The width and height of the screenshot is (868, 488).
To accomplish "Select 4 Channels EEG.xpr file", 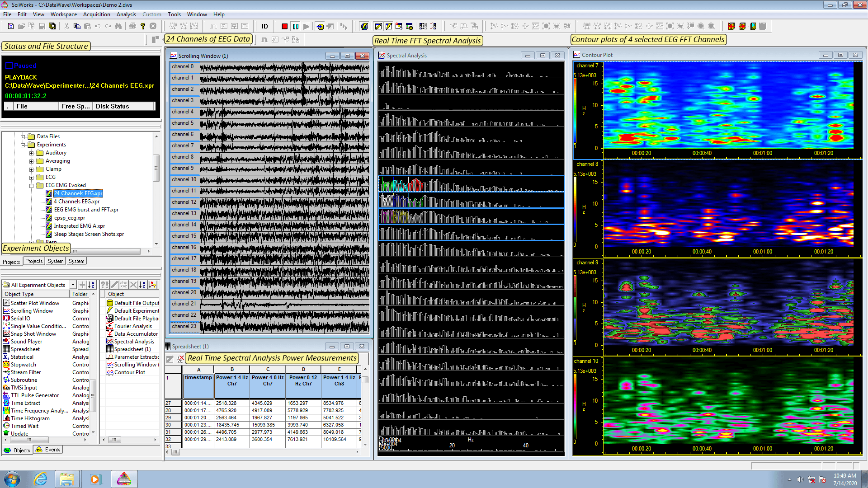I will tap(76, 202).
